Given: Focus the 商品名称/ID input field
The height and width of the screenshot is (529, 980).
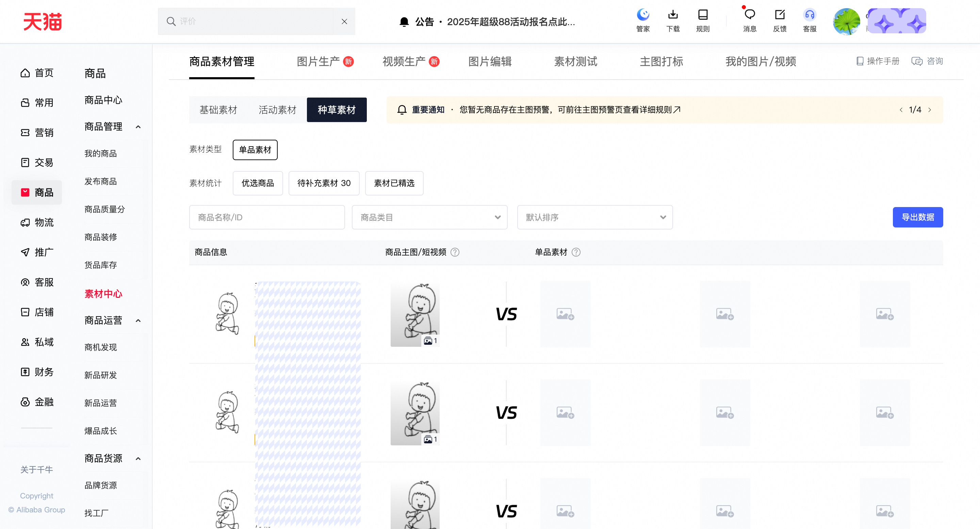Looking at the screenshot, I should [x=267, y=217].
